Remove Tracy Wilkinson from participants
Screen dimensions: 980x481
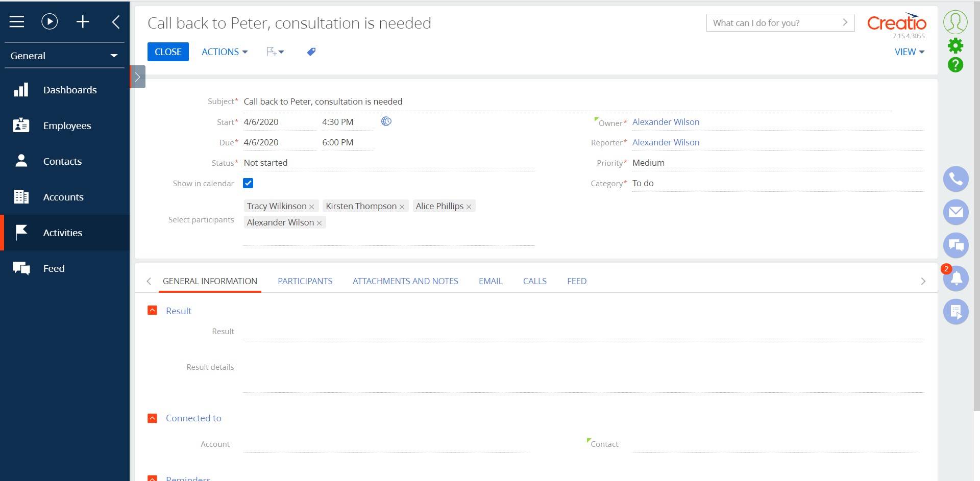(x=311, y=207)
